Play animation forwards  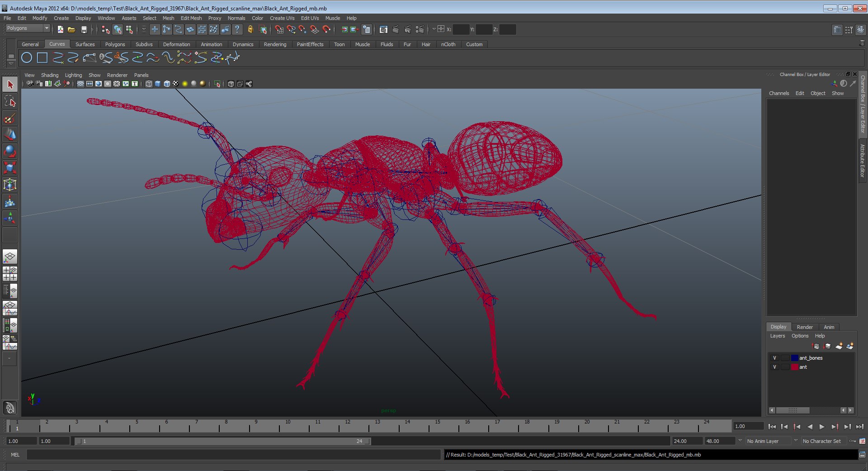(822, 427)
